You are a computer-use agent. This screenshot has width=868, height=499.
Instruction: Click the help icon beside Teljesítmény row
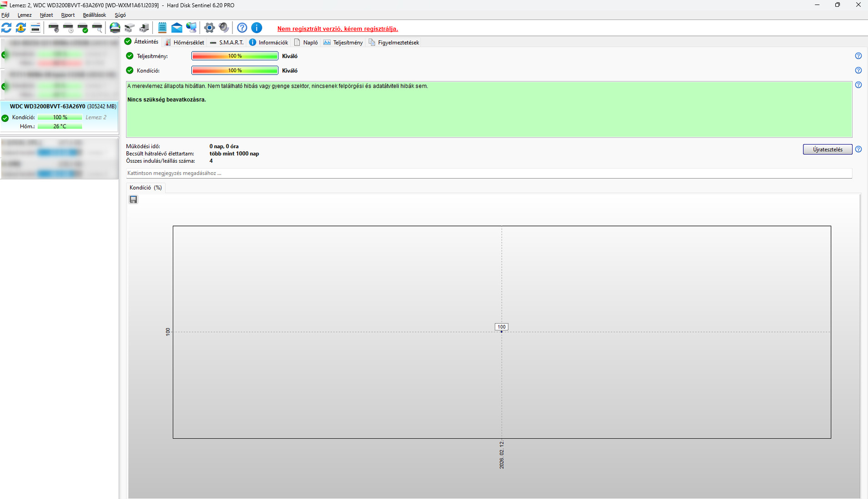coord(858,56)
